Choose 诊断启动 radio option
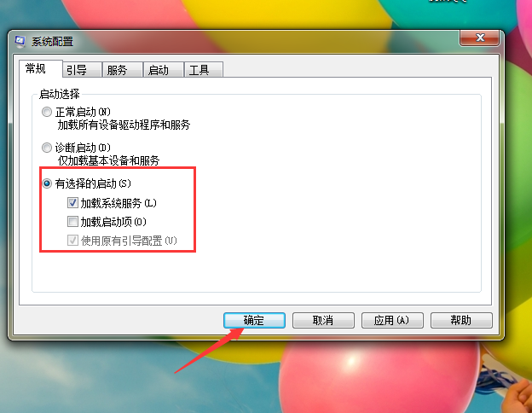This screenshot has width=532, height=413. (47, 148)
